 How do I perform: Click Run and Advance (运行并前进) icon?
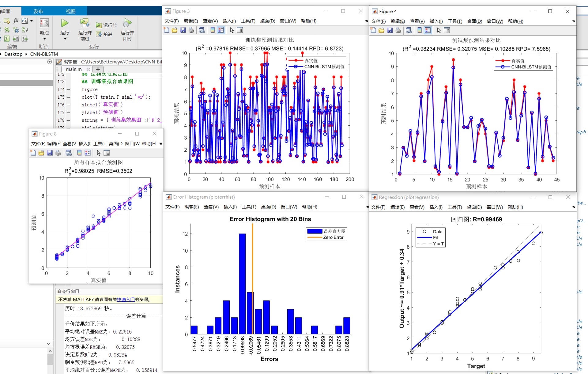point(85,23)
